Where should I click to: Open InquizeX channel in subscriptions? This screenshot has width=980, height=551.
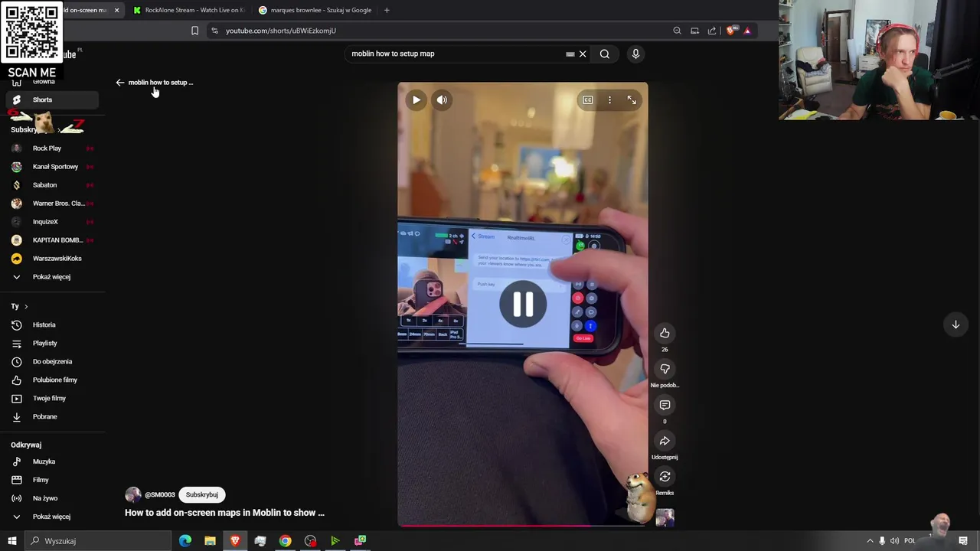(52, 221)
